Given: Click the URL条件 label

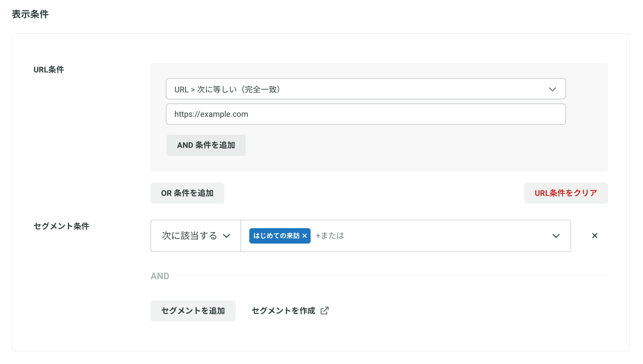Looking at the screenshot, I should coord(49,70).
